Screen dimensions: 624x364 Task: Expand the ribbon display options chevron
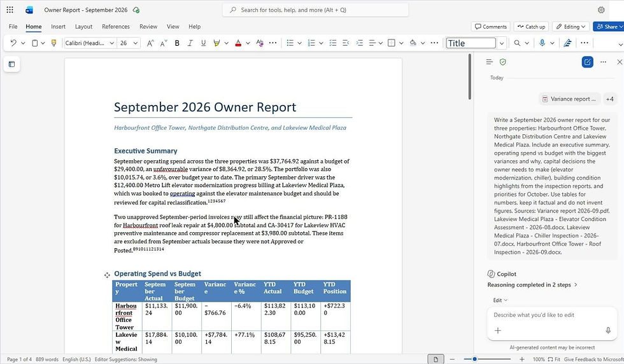click(620, 44)
